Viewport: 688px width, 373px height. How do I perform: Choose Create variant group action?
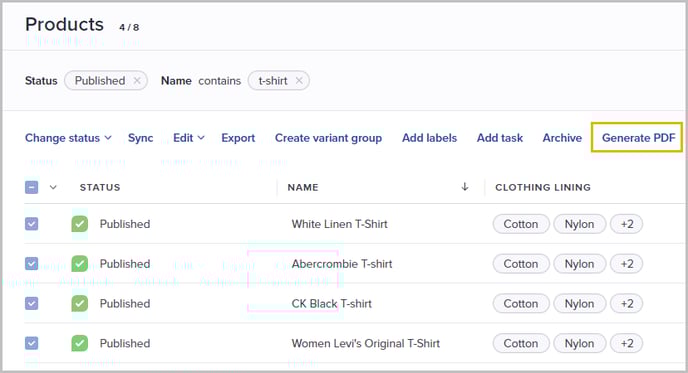tap(328, 138)
